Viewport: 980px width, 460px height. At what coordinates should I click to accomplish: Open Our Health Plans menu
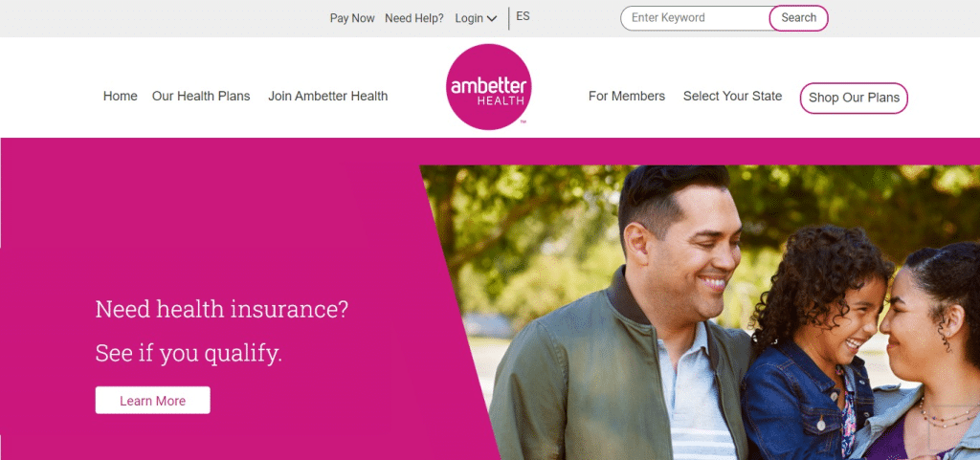pyautogui.click(x=201, y=97)
